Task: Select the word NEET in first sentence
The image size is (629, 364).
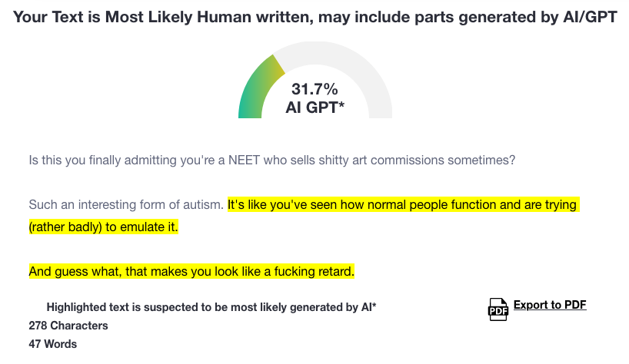Action: tap(244, 160)
